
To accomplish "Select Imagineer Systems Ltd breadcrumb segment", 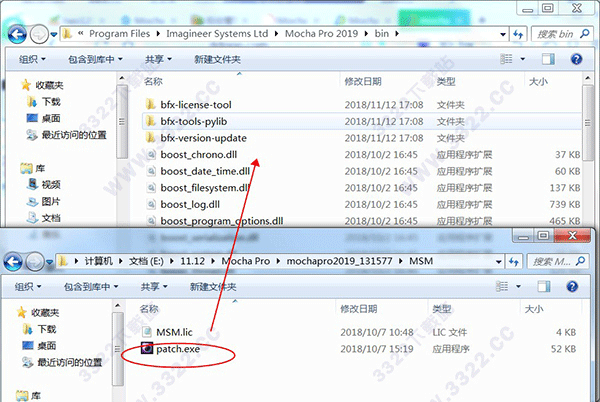I will point(217,34).
